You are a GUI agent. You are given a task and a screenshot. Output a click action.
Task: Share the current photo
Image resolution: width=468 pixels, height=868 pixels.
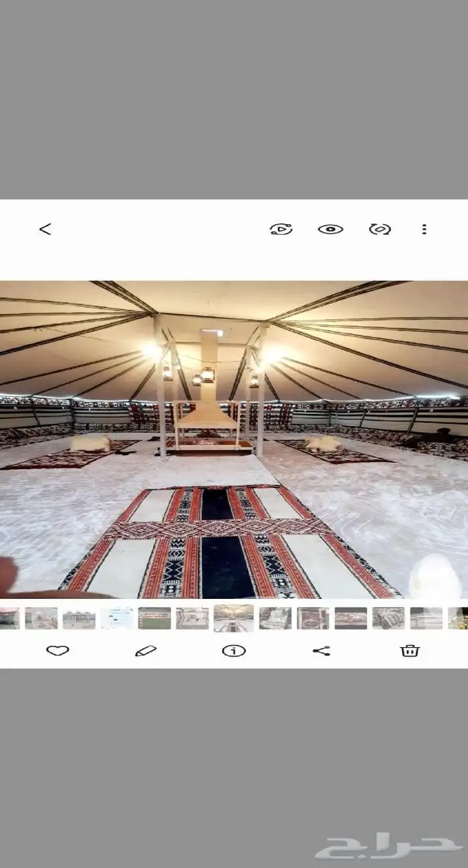pyautogui.click(x=322, y=650)
